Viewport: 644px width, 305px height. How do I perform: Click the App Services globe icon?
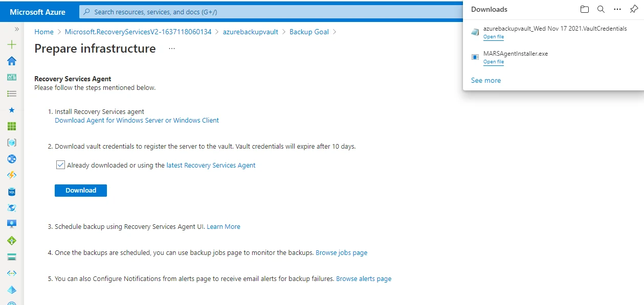11,159
